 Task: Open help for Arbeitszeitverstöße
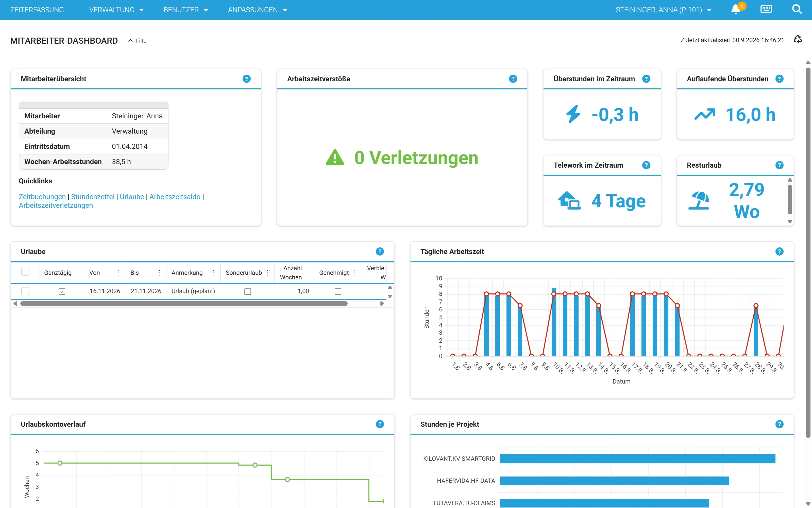513,79
